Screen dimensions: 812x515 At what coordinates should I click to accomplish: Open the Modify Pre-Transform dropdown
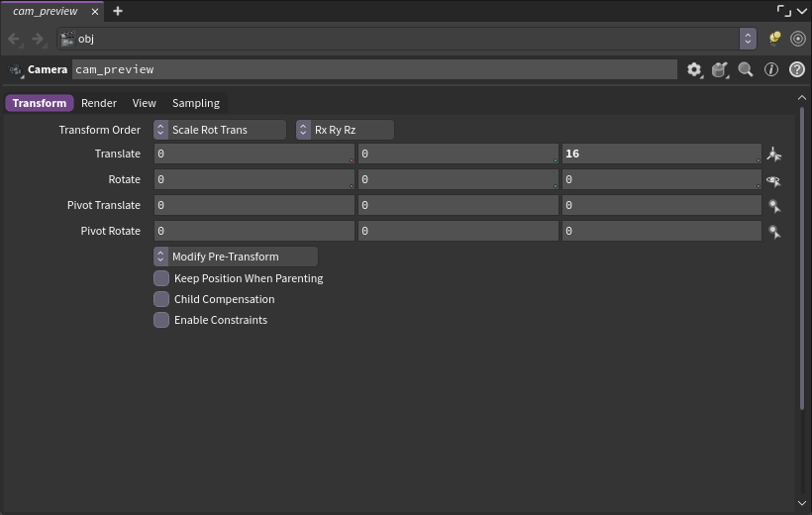(x=236, y=257)
